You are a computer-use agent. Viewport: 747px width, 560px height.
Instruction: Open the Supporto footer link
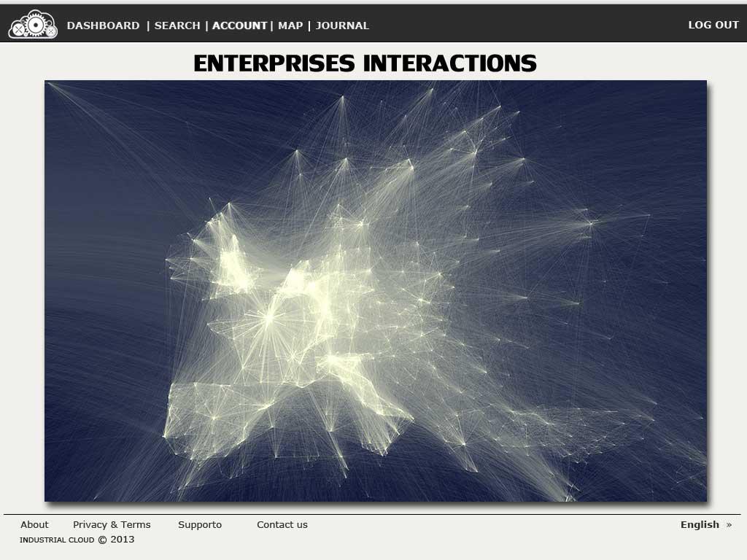pyautogui.click(x=200, y=524)
